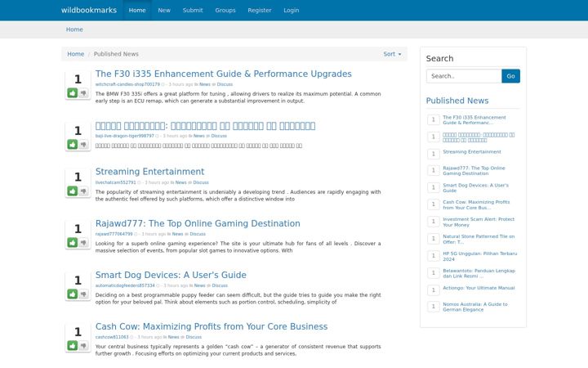Downvote the Streaming Entertainment story
Image resolution: width=588 pixels, height=368 pixels.
click(83, 191)
